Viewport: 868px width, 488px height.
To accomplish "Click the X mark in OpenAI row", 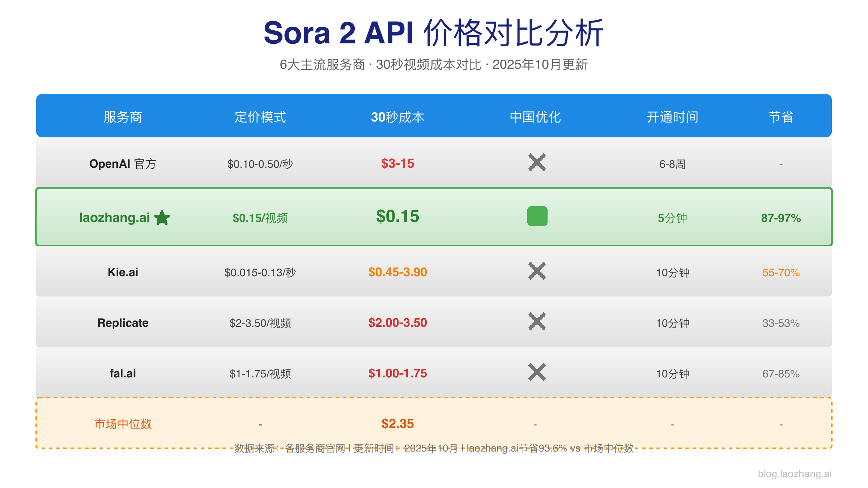I will click(x=537, y=163).
